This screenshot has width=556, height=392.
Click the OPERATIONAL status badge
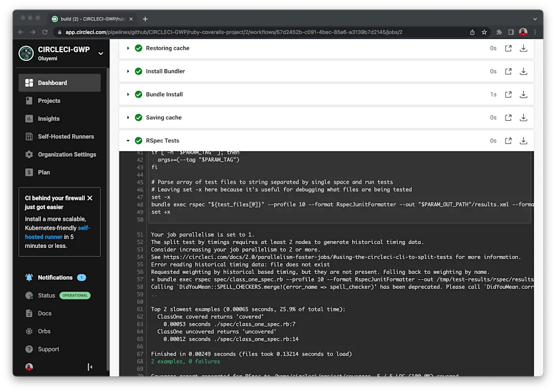(x=75, y=295)
